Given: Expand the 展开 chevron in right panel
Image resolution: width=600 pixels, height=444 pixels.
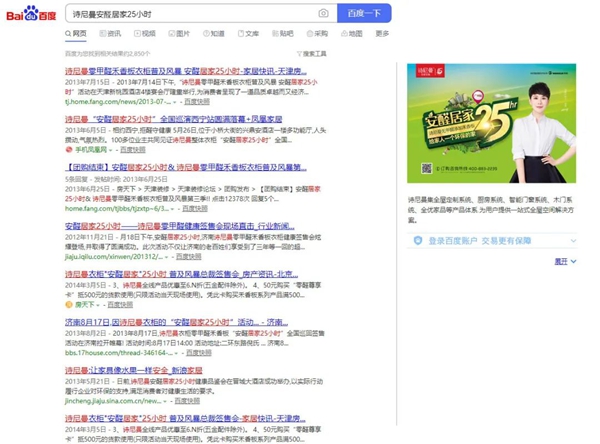Looking at the screenshot, I should (573, 261).
